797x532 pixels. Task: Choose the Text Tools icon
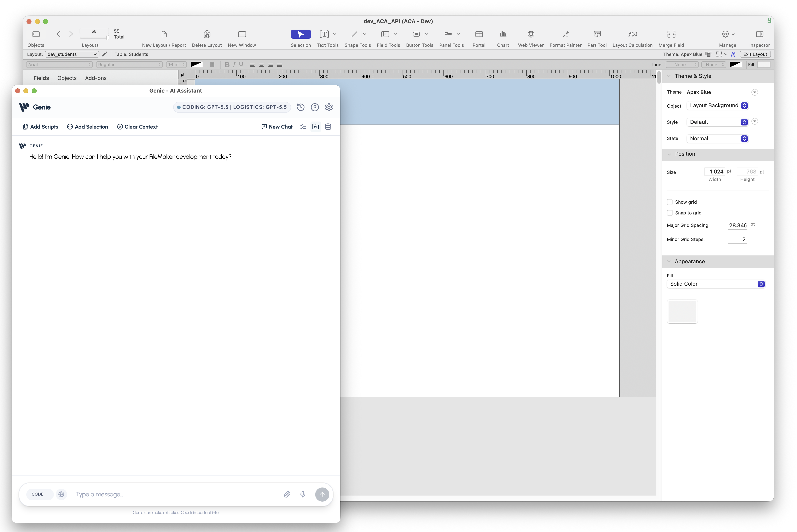click(324, 34)
